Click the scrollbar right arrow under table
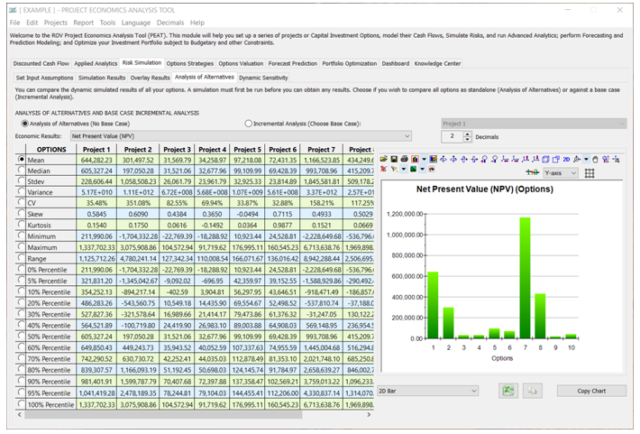640x434 pixels. tap(369, 414)
